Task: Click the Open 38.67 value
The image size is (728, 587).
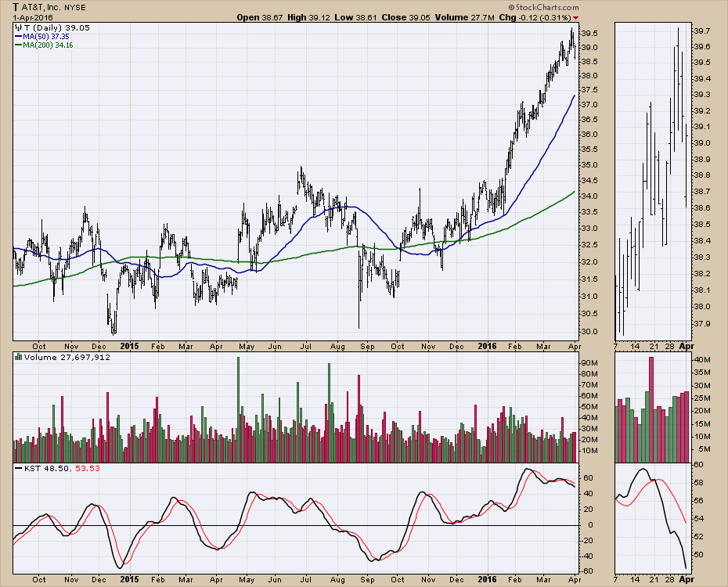Action: (260, 18)
